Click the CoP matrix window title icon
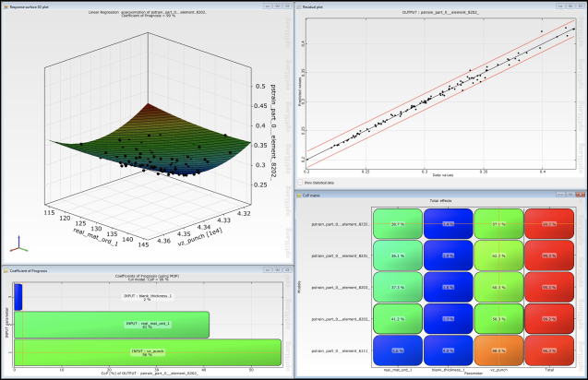The height and width of the screenshot is (380, 588). pyautogui.click(x=299, y=196)
